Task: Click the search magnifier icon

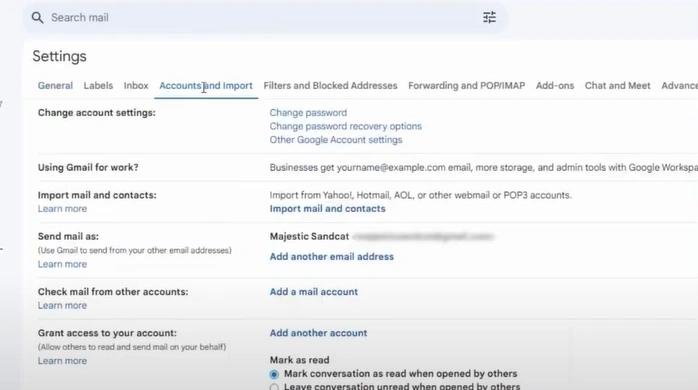Action: (x=37, y=18)
